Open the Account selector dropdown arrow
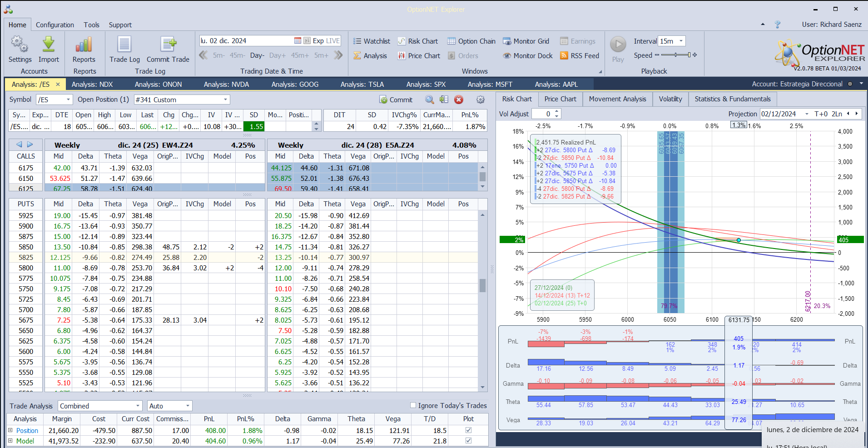This screenshot has height=448, width=868. click(861, 84)
